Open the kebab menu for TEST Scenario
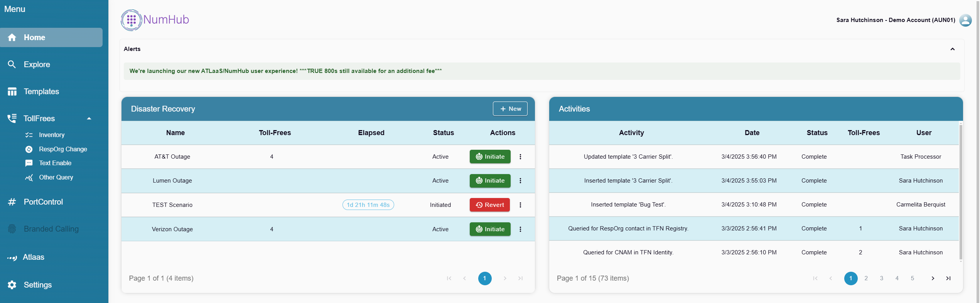 520,205
